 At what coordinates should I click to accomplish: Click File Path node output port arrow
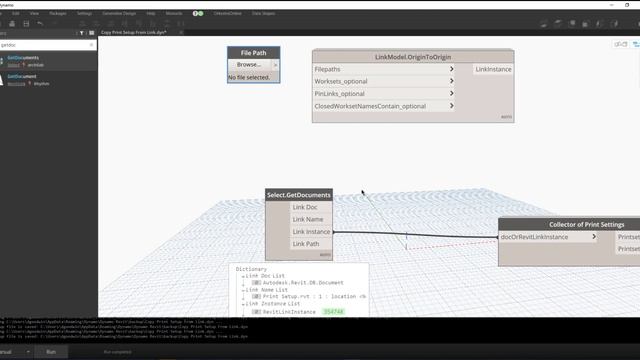[276, 65]
